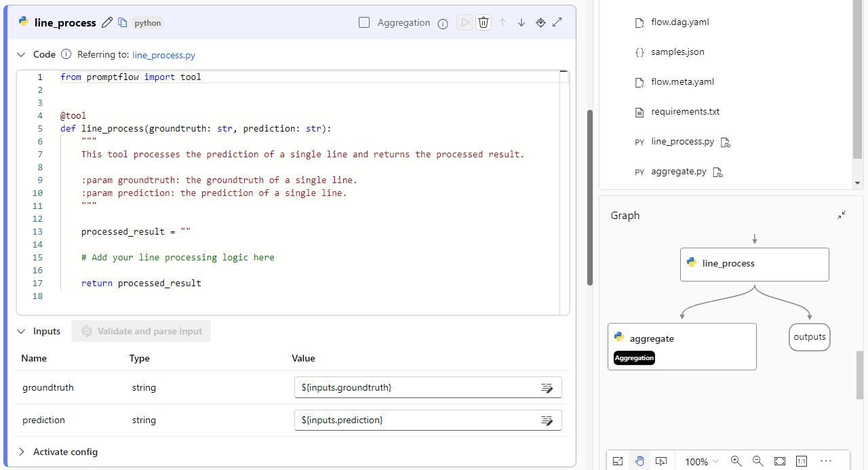868x470 pixels.
Task: Click the groundtruth value input field
Action: [428, 388]
